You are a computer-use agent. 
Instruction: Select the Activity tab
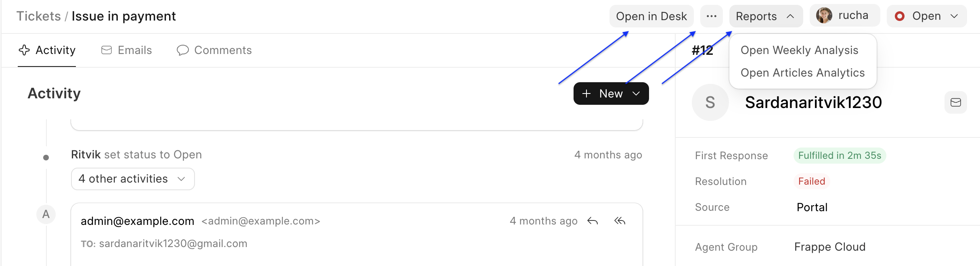pyautogui.click(x=47, y=50)
